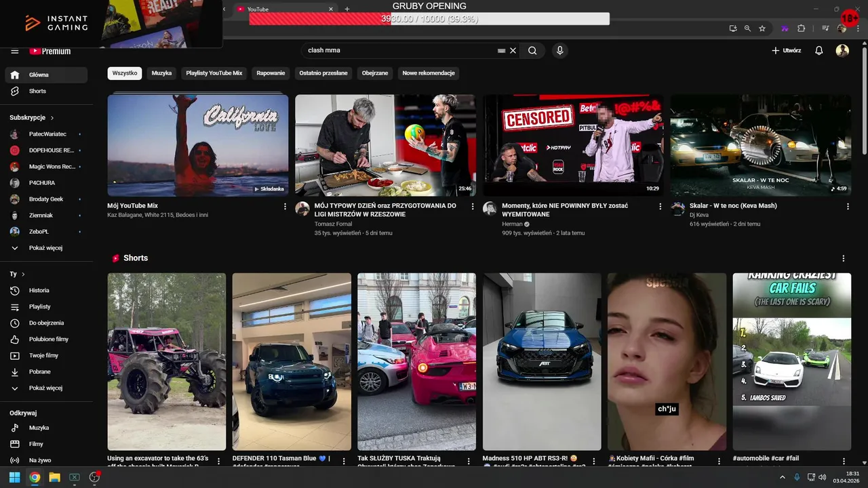Open Skalar - W te noc thumbnail
Screen dimensions: 868x488
click(x=761, y=145)
